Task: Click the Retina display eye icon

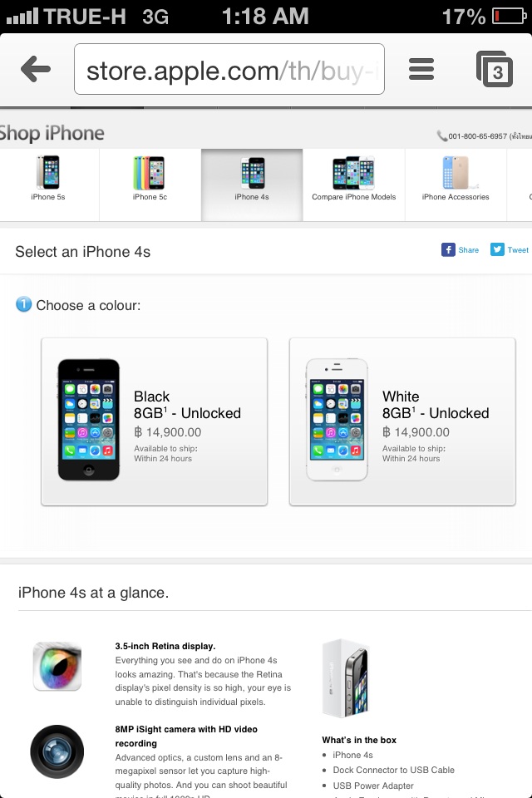Action: [x=57, y=666]
